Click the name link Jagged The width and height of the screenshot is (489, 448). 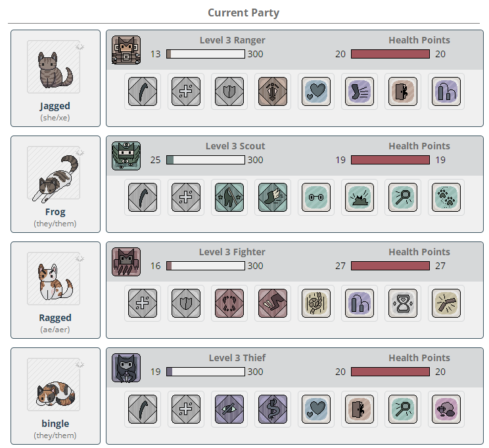click(55, 106)
